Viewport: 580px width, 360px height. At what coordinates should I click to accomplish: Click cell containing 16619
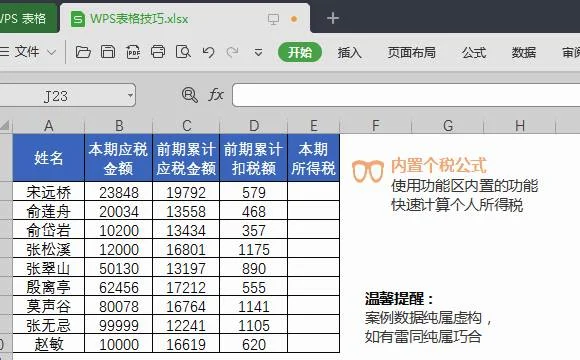tap(186, 344)
